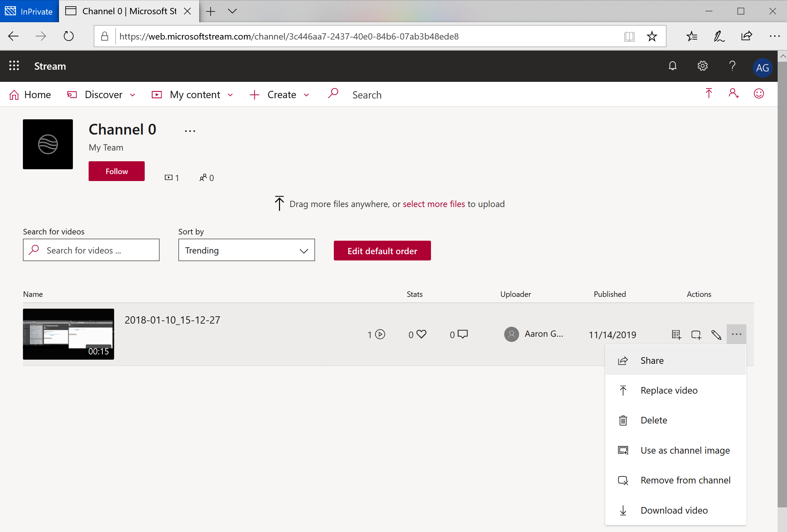Image resolution: width=787 pixels, height=532 pixels.
Task: Click the Published date 11/14/2019
Action: point(612,335)
